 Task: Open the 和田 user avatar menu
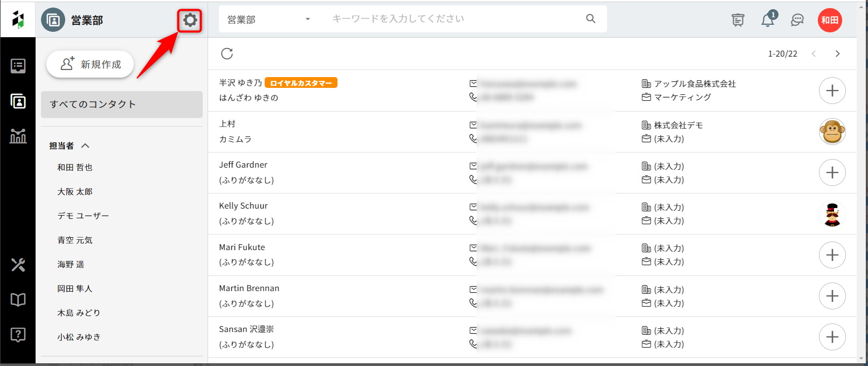point(830,20)
